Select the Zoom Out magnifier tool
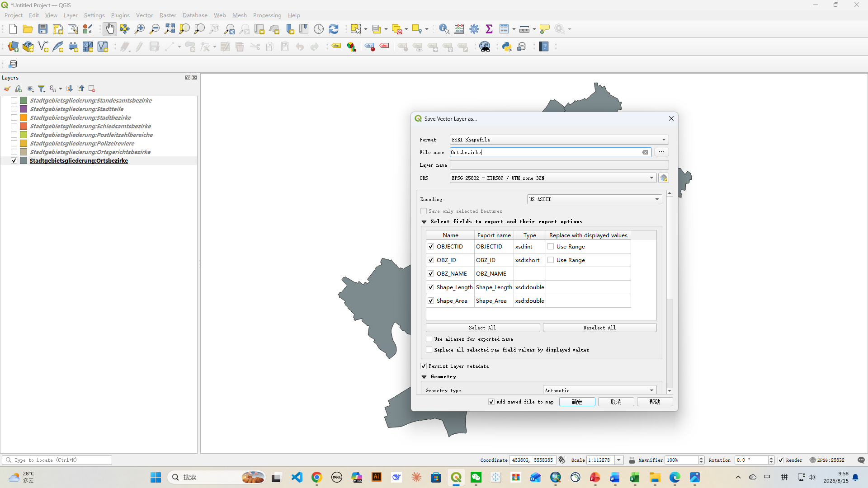Viewport: 868px width, 488px height. click(155, 29)
